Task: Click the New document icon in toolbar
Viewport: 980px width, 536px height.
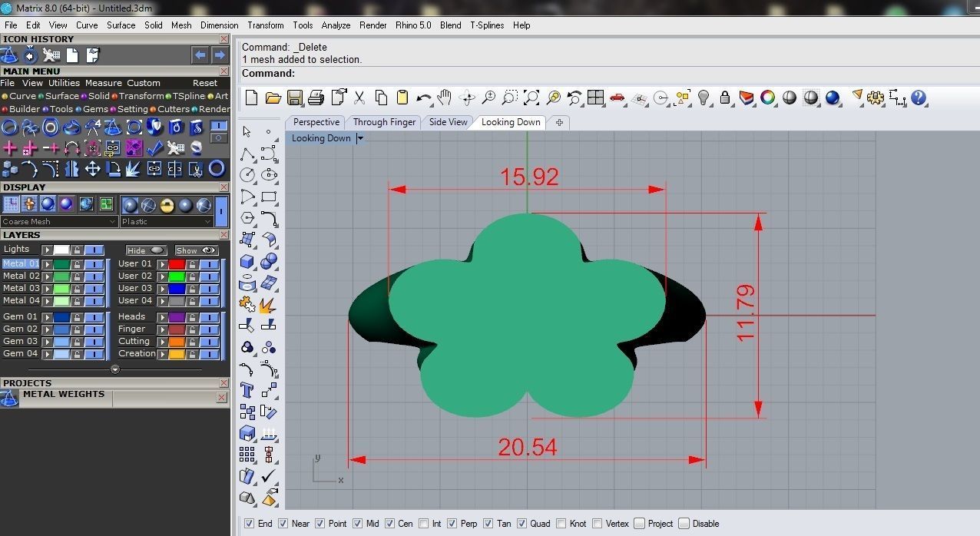Action: coord(251,98)
